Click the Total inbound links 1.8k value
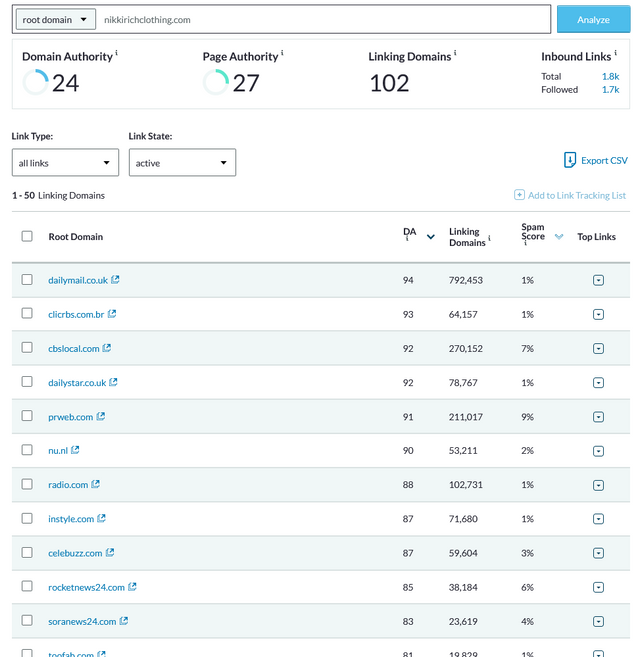The image size is (640, 657). click(x=610, y=76)
